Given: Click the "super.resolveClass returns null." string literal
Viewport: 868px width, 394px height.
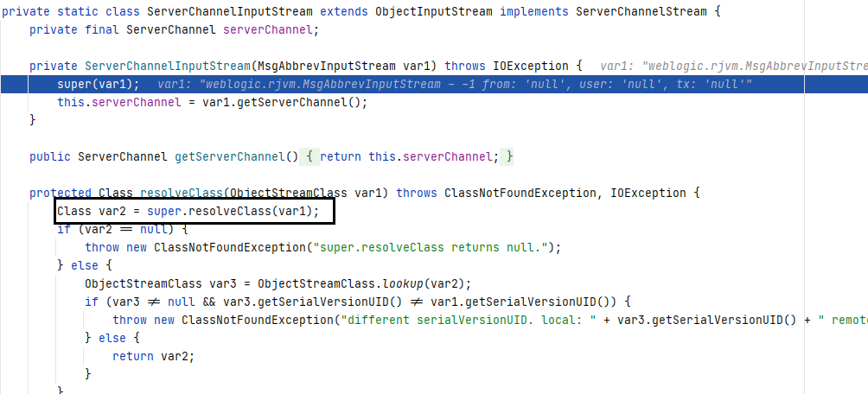Looking at the screenshot, I should tap(431, 247).
